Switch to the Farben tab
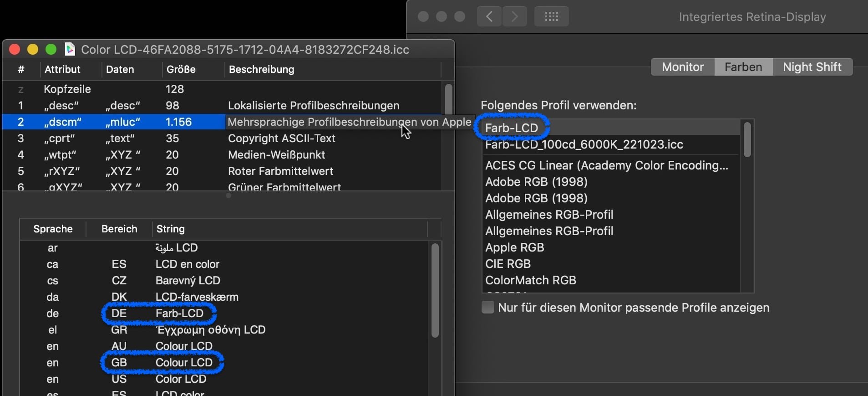868x396 pixels. click(x=743, y=67)
